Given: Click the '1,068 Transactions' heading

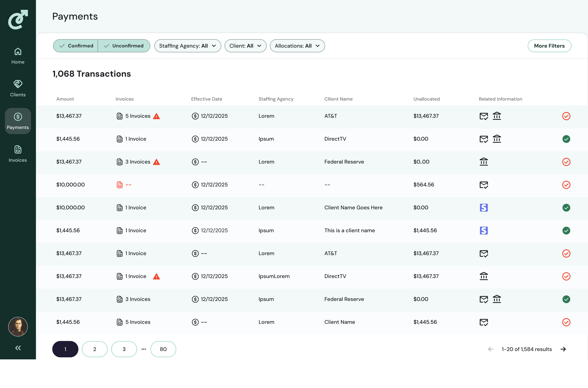Looking at the screenshot, I should 92,74.
